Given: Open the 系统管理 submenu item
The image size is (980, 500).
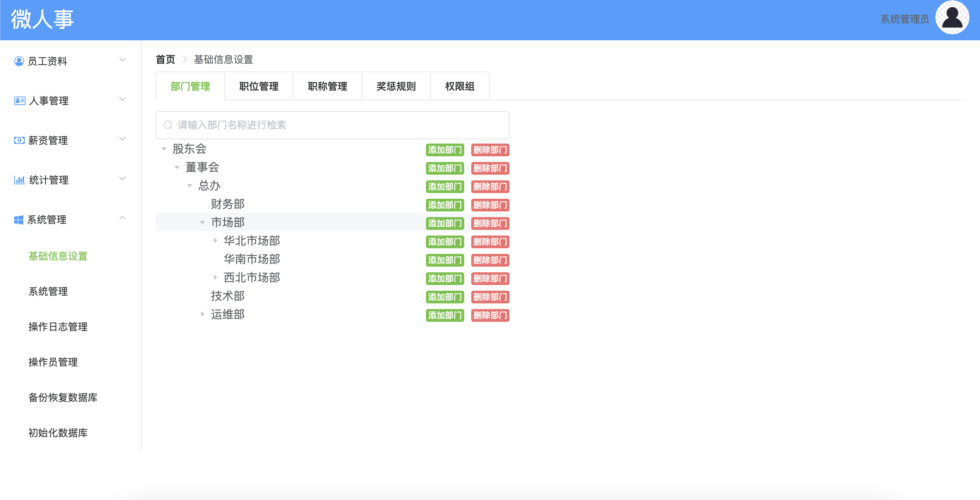Looking at the screenshot, I should [x=48, y=292].
